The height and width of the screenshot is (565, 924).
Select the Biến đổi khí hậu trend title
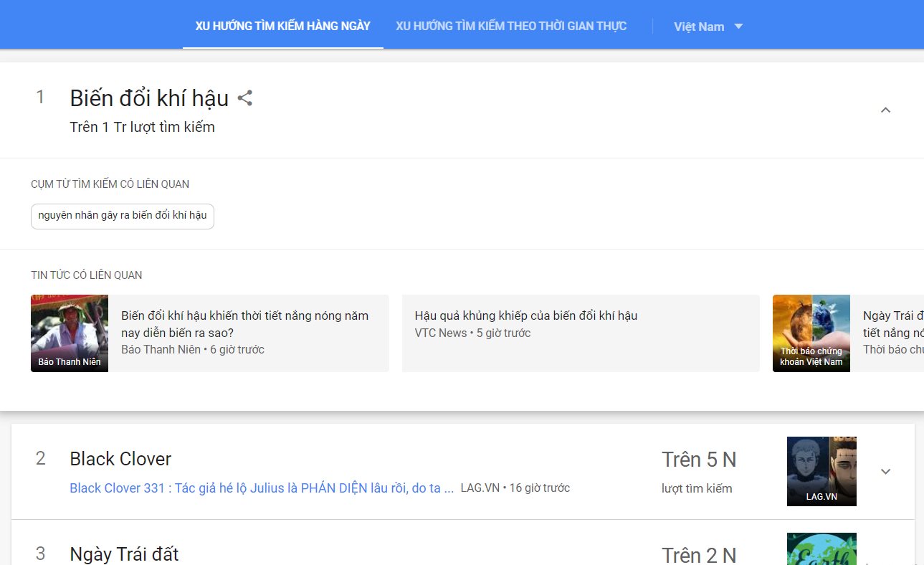point(149,98)
